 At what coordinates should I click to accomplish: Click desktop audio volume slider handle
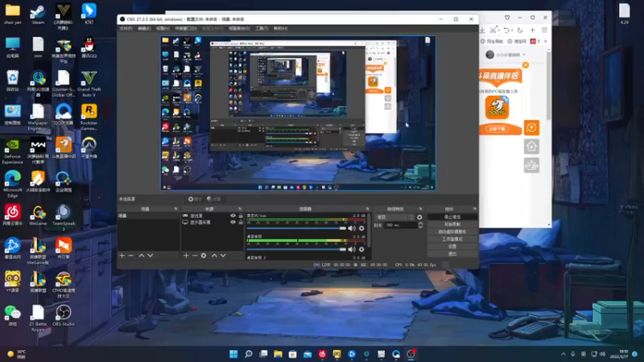[343, 249]
